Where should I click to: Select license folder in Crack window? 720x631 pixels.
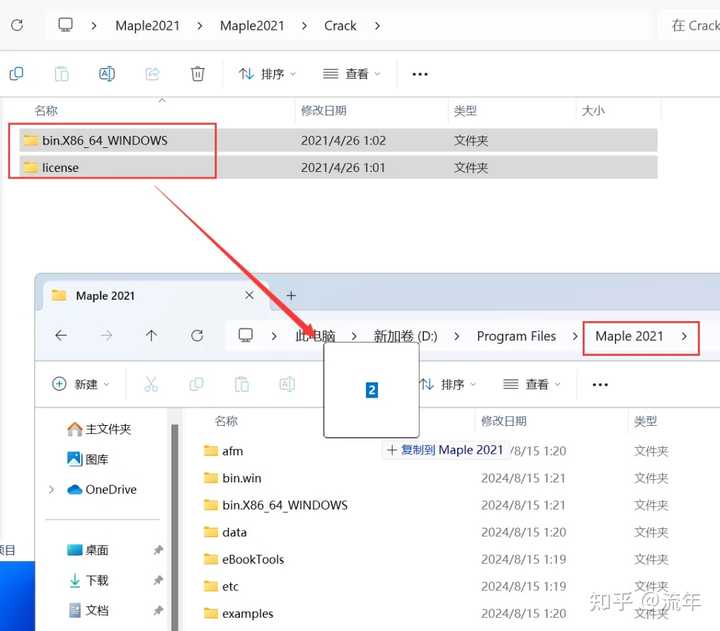pyautogui.click(x=338, y=168)
